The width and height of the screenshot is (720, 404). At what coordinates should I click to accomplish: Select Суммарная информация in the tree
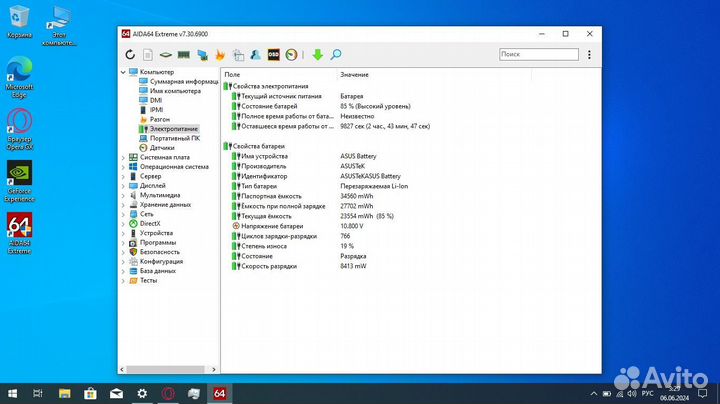[179, 81]
